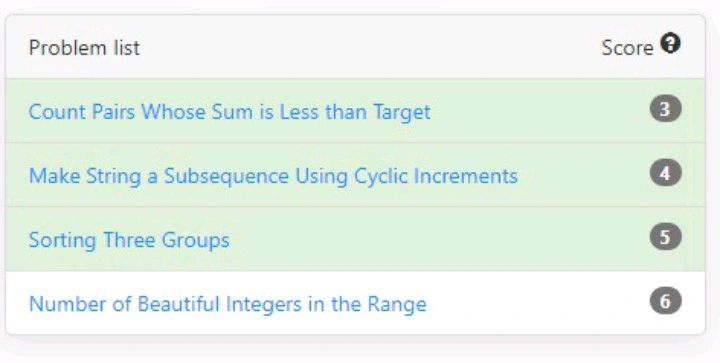The width and height of the screenshot is (720, 363).
Task: Click the score badge showing 3
Action: 665,109
